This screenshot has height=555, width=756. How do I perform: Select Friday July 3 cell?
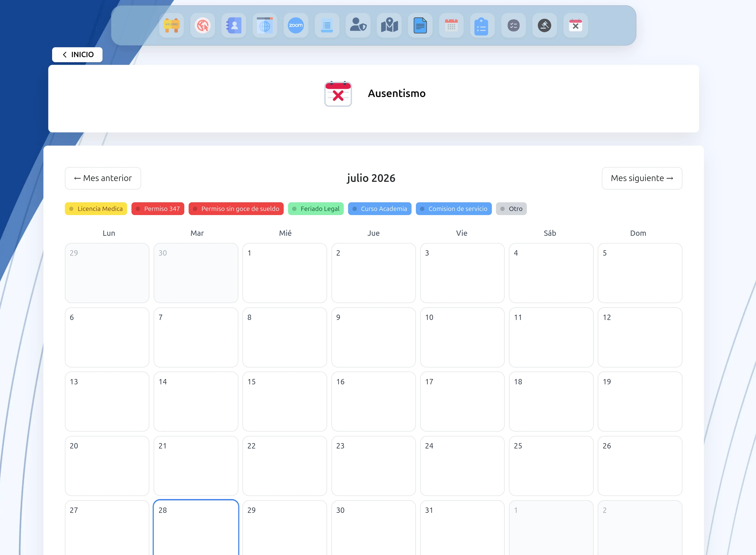(462, 273)
